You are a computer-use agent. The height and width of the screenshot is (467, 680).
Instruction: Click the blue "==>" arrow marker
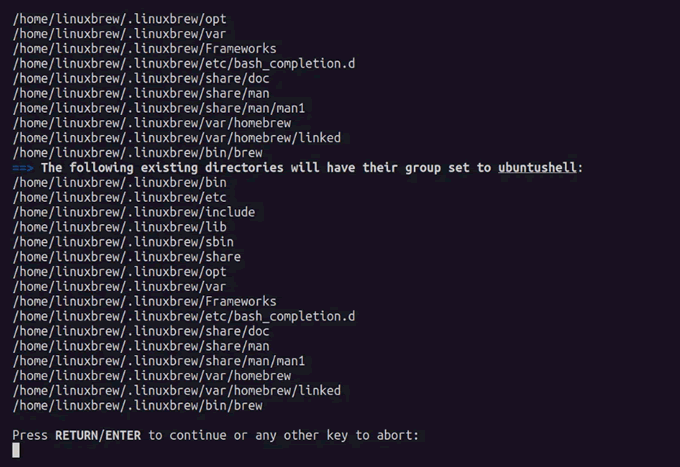pos(23,168)
